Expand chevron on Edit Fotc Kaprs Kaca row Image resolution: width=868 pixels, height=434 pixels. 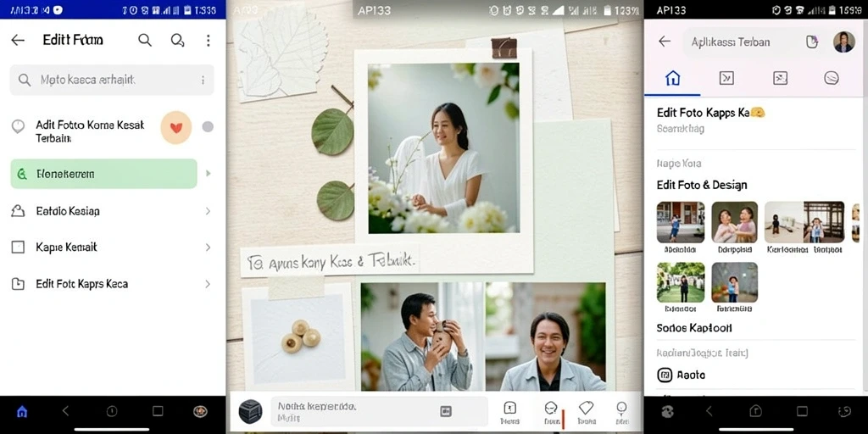click(x=208, y=284)
